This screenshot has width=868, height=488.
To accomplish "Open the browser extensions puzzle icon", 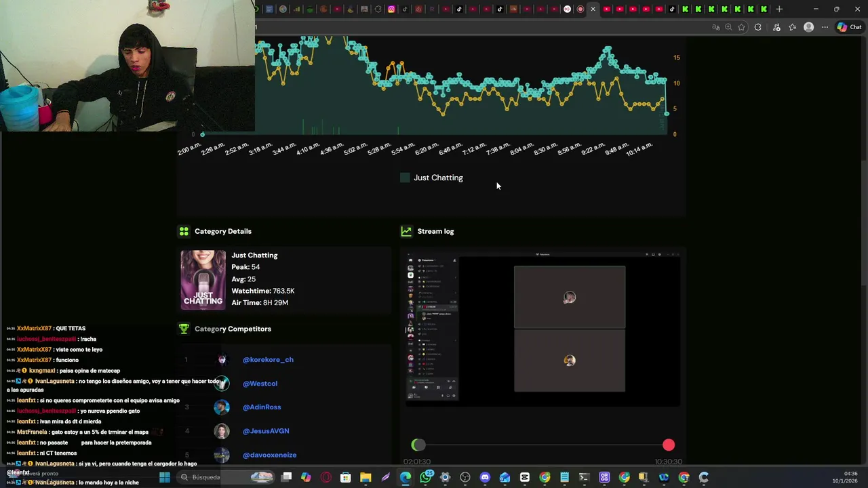I will pos(758,27).
